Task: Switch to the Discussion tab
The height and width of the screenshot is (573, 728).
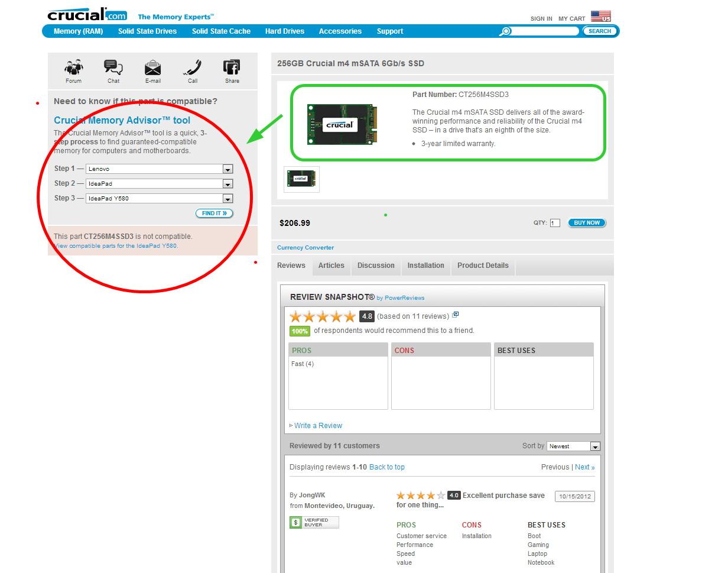Action: point(376,266)
